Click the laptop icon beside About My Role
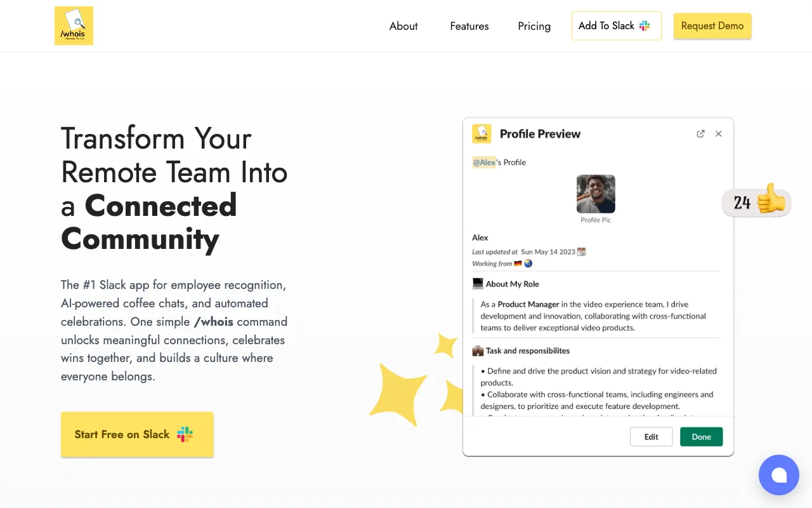The width and height of the screenshot is (812, 508). click(x=478, y=284)
